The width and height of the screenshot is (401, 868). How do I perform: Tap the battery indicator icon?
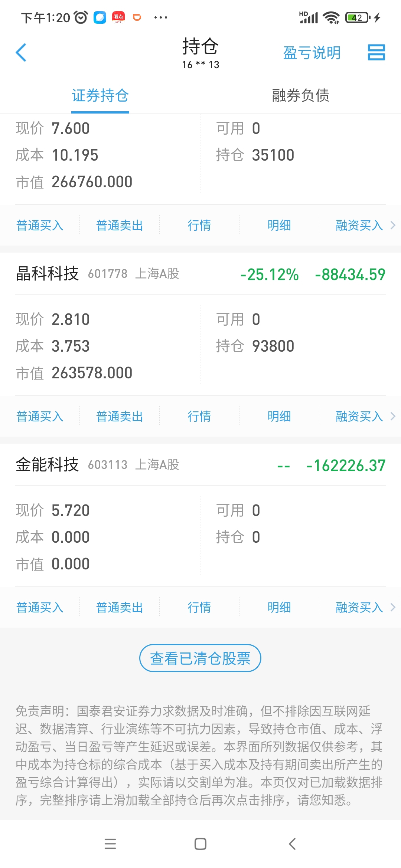(x=358, y=17)
